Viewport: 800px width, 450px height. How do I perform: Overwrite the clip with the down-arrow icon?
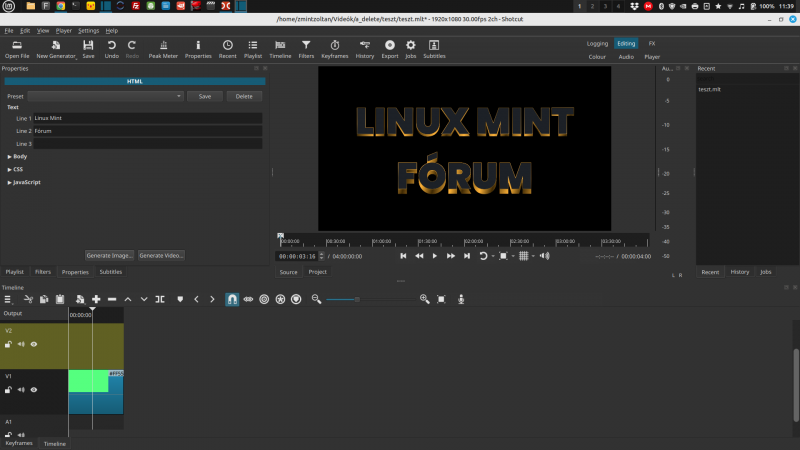[144, 299]
